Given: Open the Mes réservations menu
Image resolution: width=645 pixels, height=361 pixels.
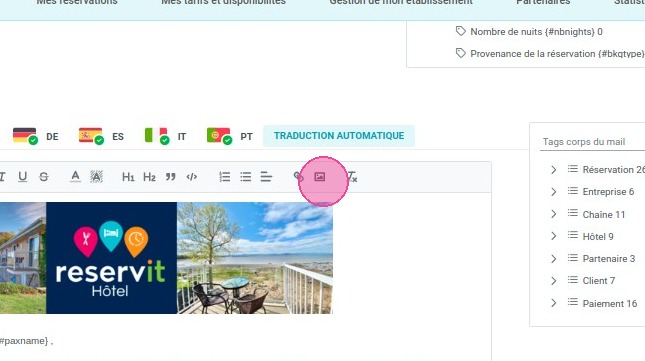Looking at the screenshot, I should pyautogui.click(x=77, y=2).
